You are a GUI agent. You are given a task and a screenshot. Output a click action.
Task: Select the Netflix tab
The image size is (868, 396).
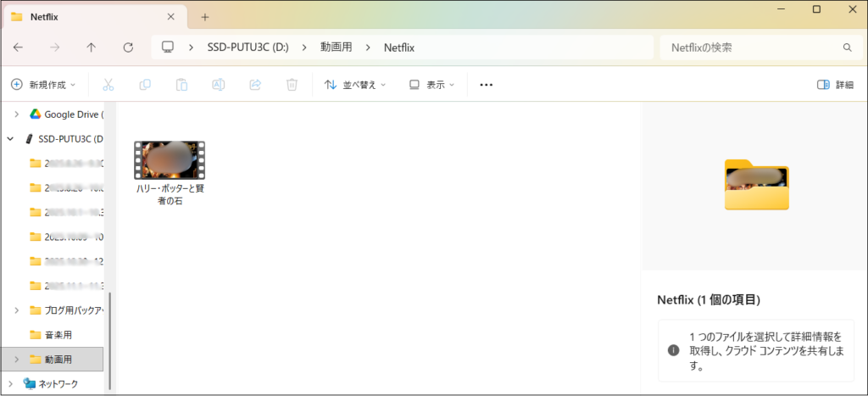coord(95,17)
